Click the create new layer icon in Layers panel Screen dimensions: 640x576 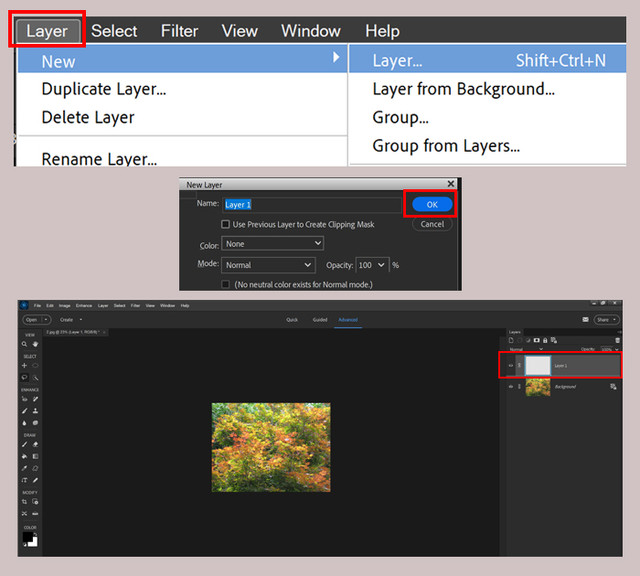(511, 340)
